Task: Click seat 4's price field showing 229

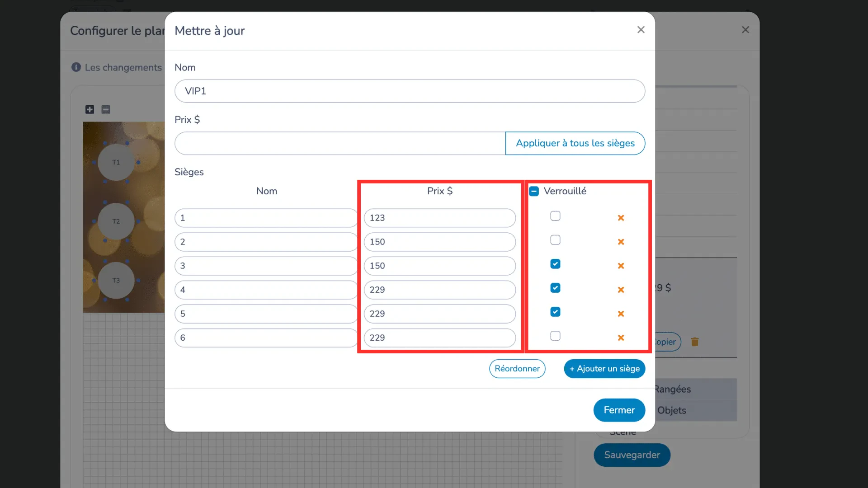Action: click(x=439, y=290)
